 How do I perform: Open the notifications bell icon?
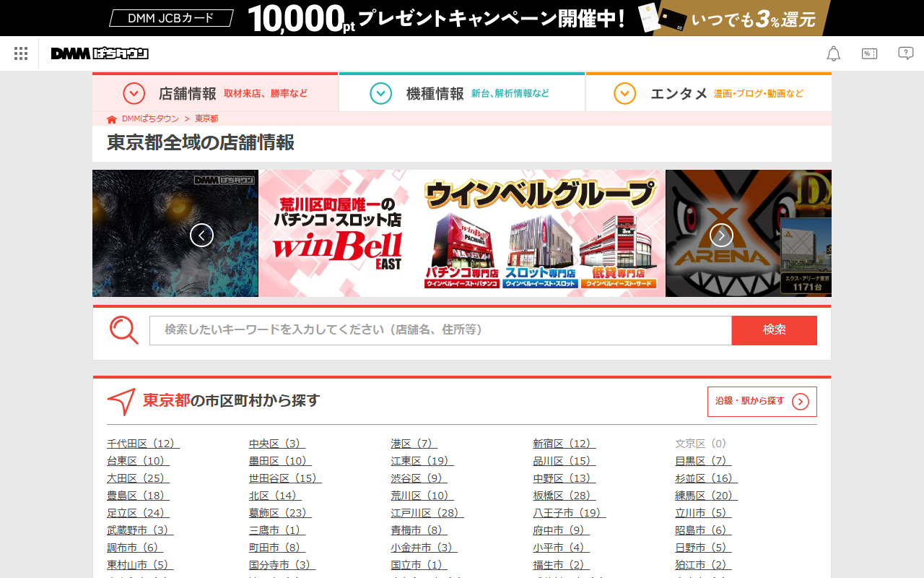tap(834, 53)
